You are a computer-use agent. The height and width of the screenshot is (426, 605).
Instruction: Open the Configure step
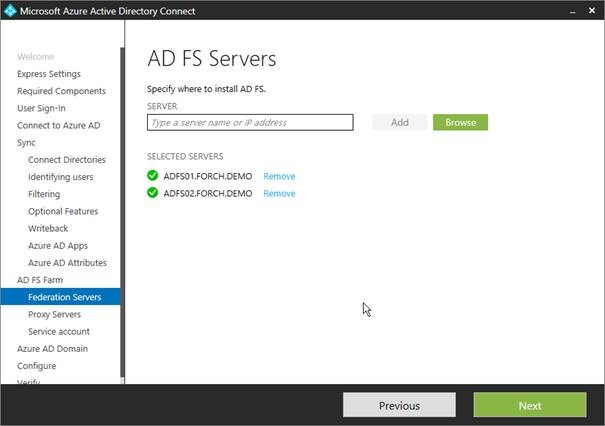(37, 366)
